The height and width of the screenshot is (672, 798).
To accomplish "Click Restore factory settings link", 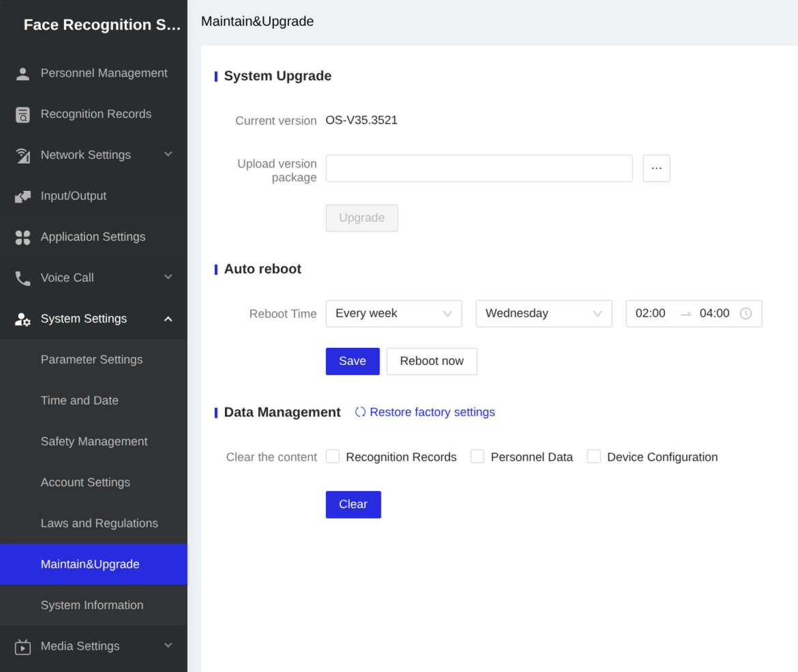I will pyautogui.click(x=432, y=412).
